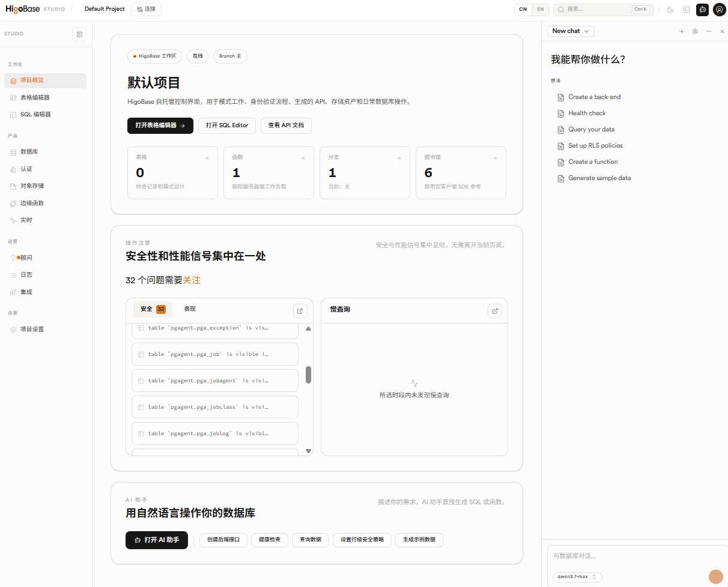The image size is (728, 587).
Task: Click the 创建后端接口 chip
Action: (x=223, y=540)
